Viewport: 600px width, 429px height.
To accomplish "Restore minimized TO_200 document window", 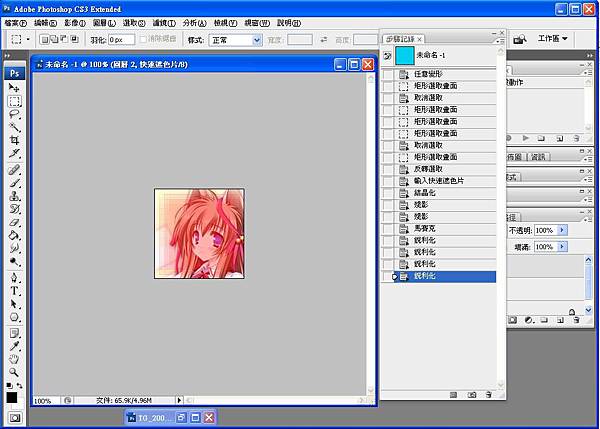I will pyautogui.click(x=181, y=418).
